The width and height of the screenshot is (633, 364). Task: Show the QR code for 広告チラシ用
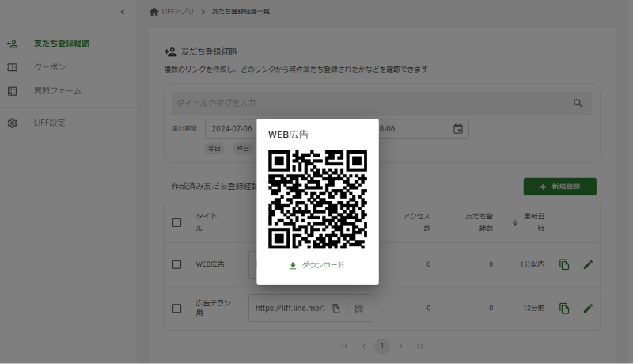(359, 309)
